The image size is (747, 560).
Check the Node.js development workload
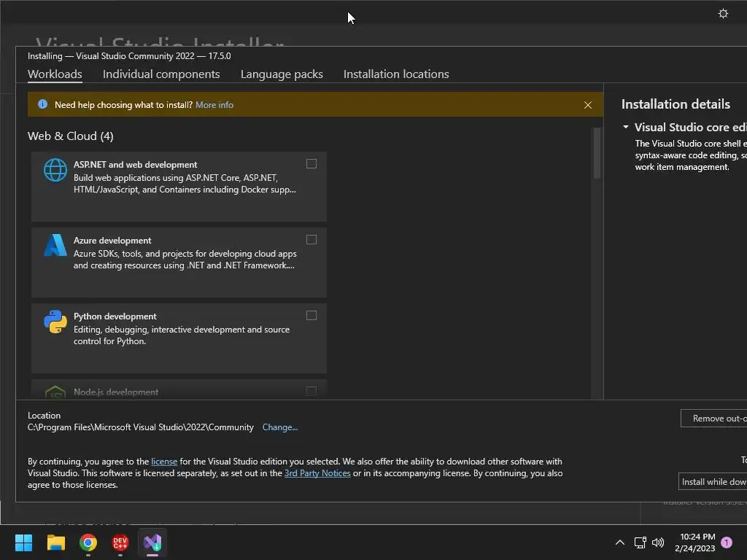[x=311, y=392]
